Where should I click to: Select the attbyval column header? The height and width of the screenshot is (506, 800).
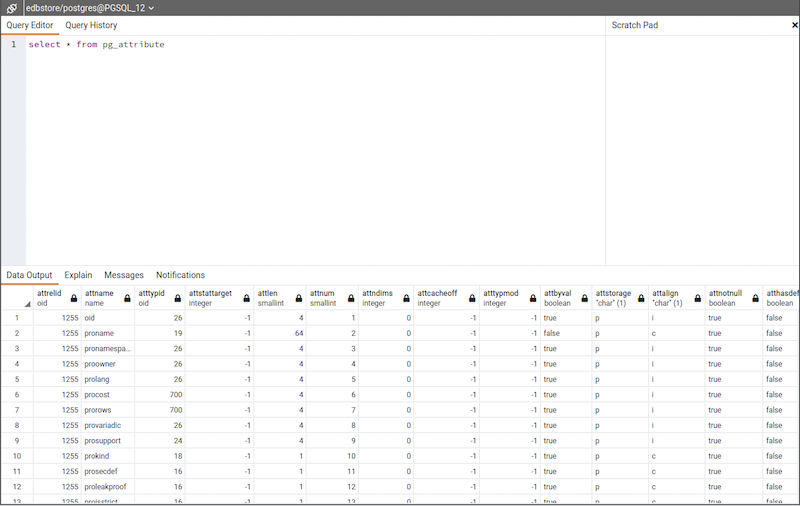point(566,298)
